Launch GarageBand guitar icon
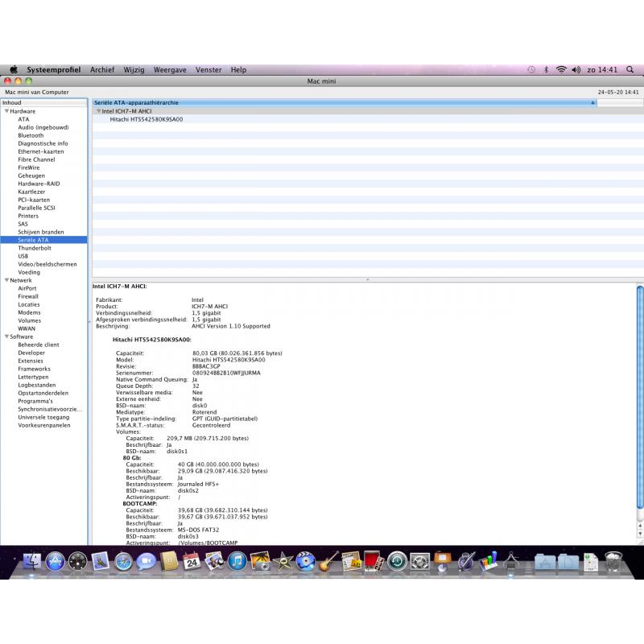 tap(328, 561)
